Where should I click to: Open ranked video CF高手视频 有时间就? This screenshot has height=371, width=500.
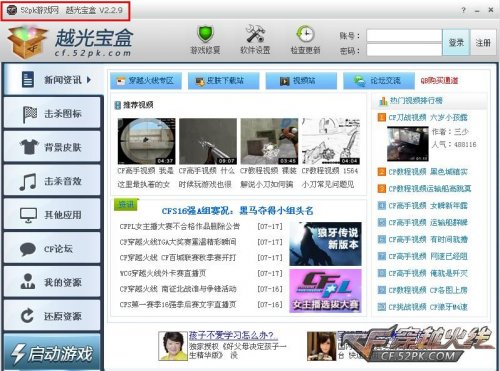(428, 239)
